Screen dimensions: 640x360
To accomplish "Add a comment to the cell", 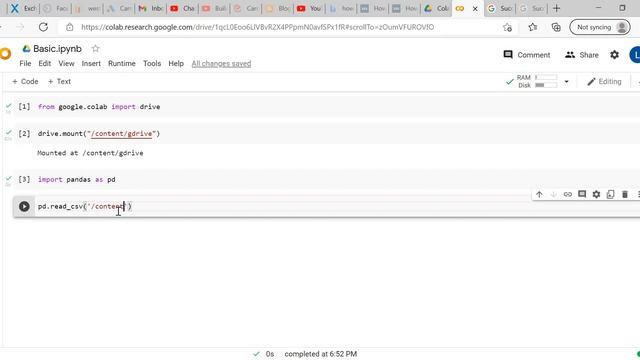I will tap(582, 195).
